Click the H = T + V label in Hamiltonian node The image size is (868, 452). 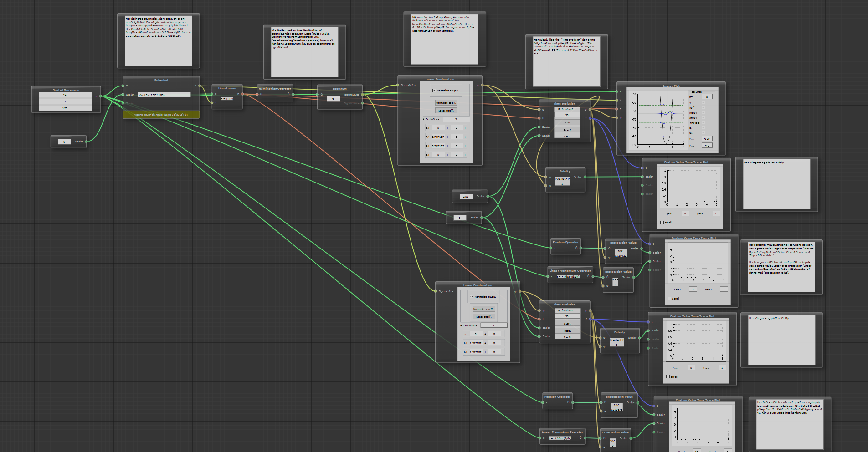tap(227, 98)
